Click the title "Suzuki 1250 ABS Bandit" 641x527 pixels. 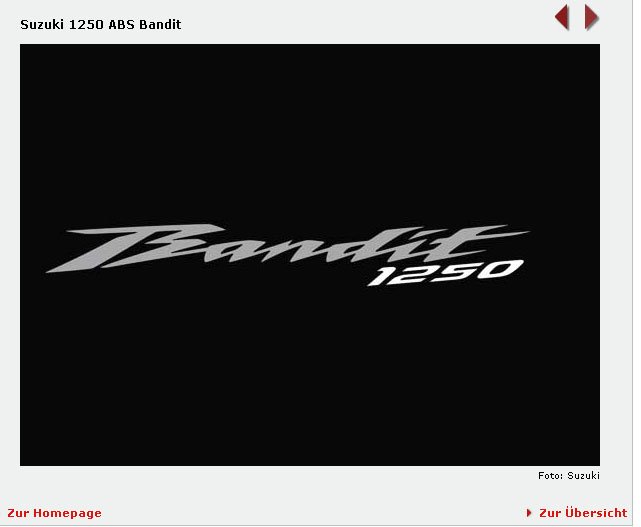pyautogui.click(x=101, y=25)
